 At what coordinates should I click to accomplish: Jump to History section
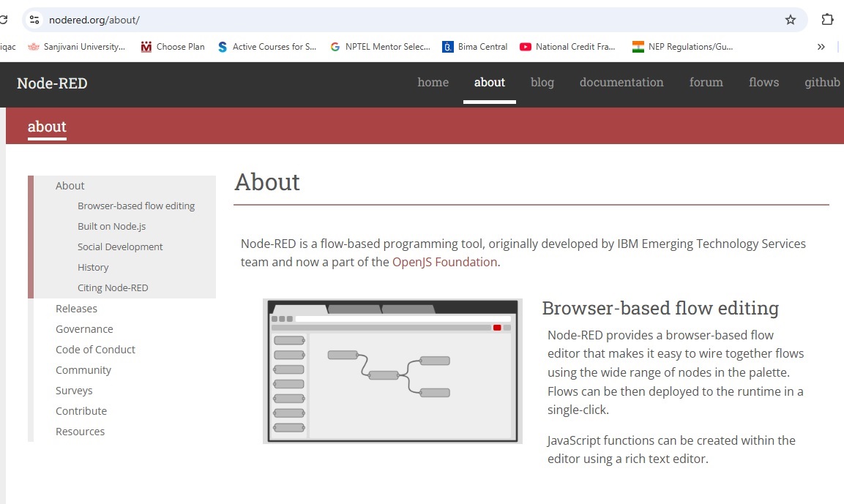93,267
